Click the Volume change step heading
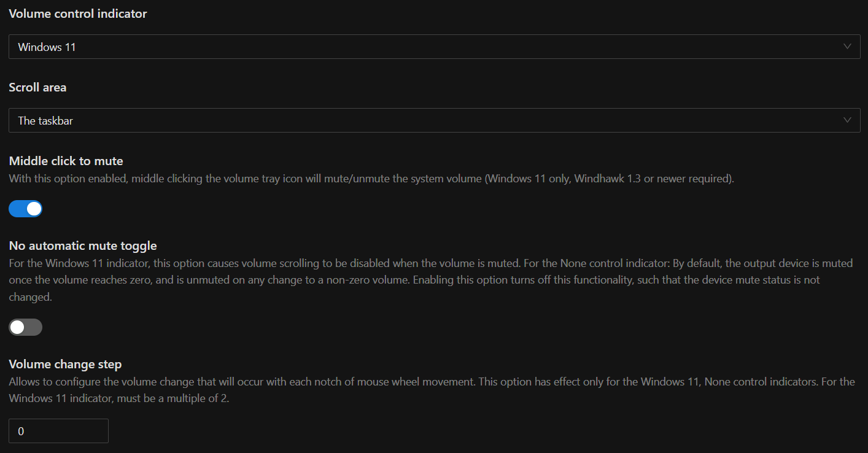This screenshot has height=453, width=868. coord(65,363)
